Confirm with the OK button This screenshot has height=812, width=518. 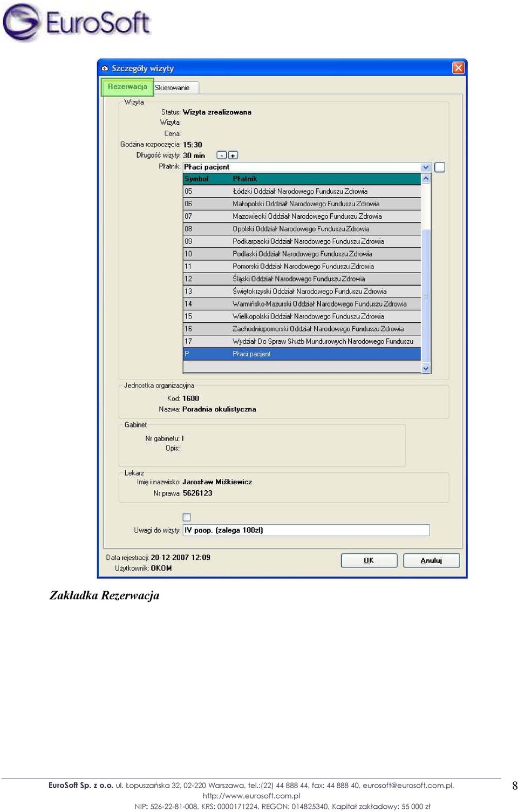pos(369,560)
